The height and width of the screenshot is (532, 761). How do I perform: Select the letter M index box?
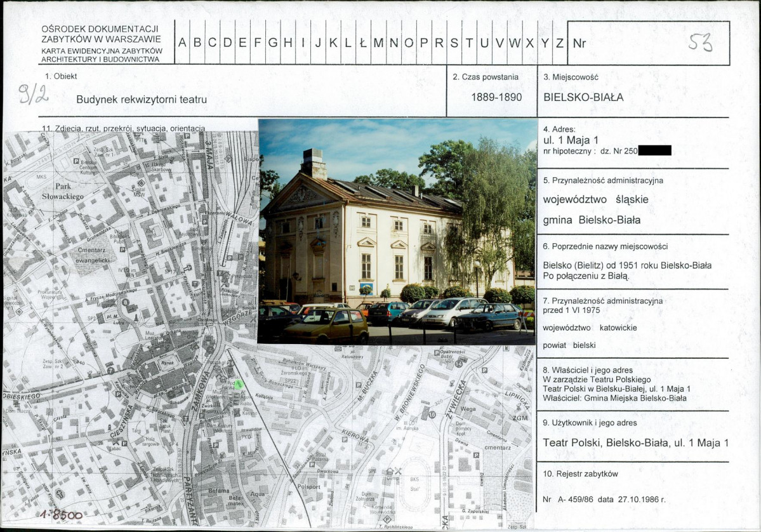pos(378,43)
